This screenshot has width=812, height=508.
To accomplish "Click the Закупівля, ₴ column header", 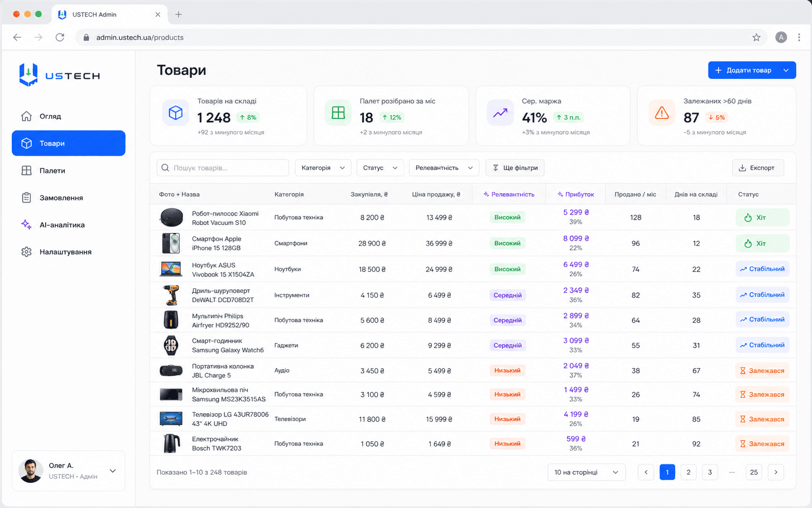I will pos(369,195).
